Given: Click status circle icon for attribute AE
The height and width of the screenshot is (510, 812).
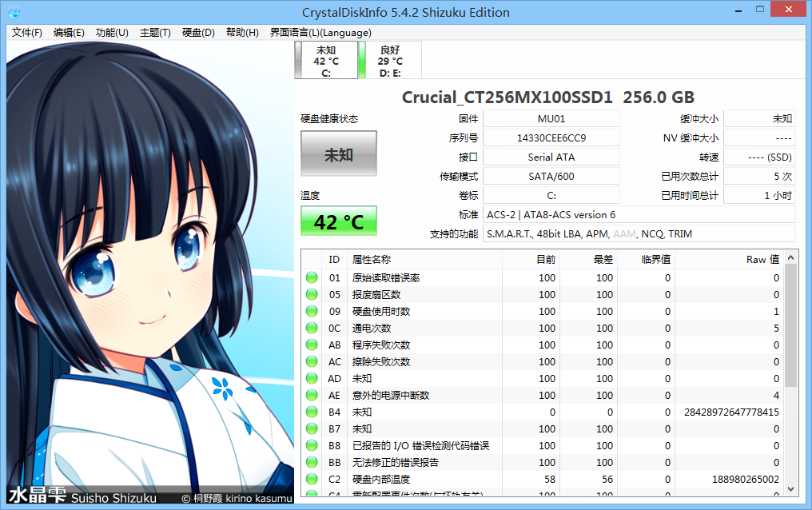Looking at the screenshot, I should (x=312, y=395).
